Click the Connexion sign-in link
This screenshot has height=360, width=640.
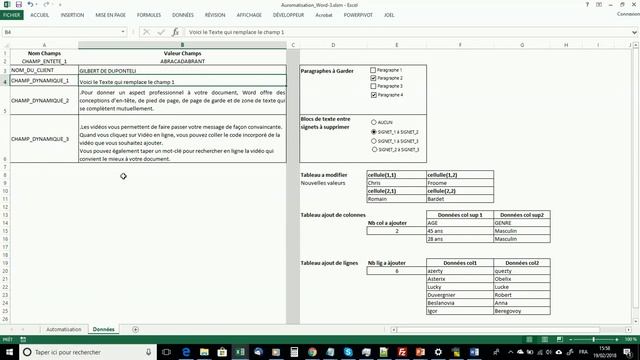tap(628, 14)
